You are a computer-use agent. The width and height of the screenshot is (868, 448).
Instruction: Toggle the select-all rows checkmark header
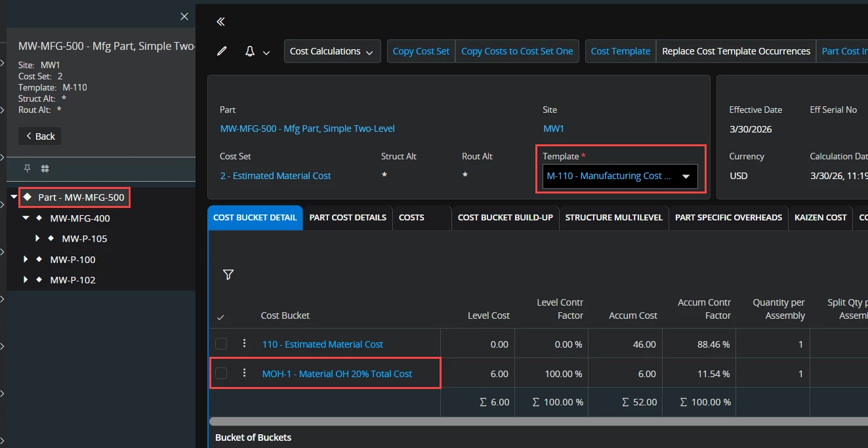click(220, 317)
